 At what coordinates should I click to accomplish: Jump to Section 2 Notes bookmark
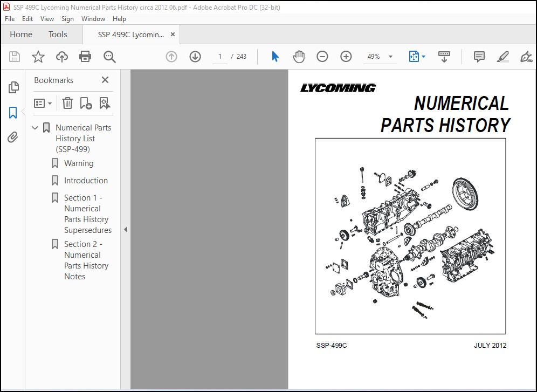click(86, 260)
